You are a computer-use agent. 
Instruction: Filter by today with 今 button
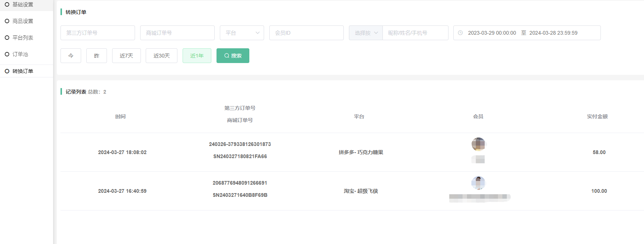tap(71, 56)
